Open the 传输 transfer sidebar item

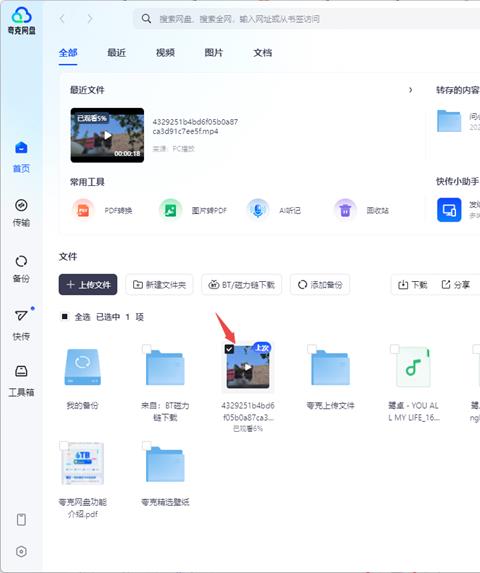pyautogui.click(x=21, y=213)
